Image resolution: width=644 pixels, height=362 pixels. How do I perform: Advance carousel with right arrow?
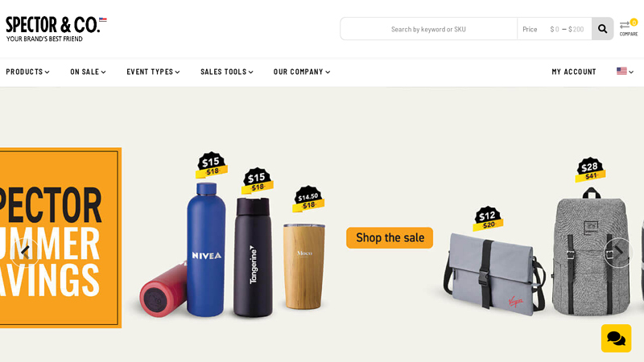point(618,253)
